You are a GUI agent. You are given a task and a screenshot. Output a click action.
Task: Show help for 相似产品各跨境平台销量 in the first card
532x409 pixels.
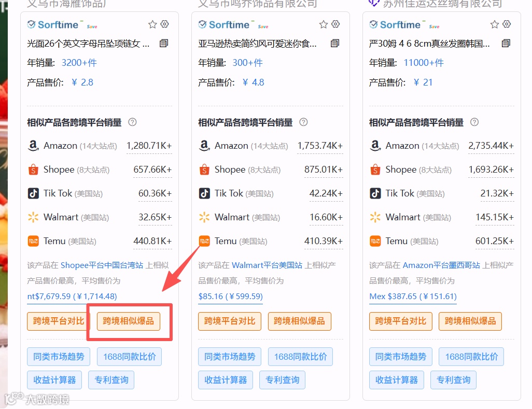click(132, 122)
